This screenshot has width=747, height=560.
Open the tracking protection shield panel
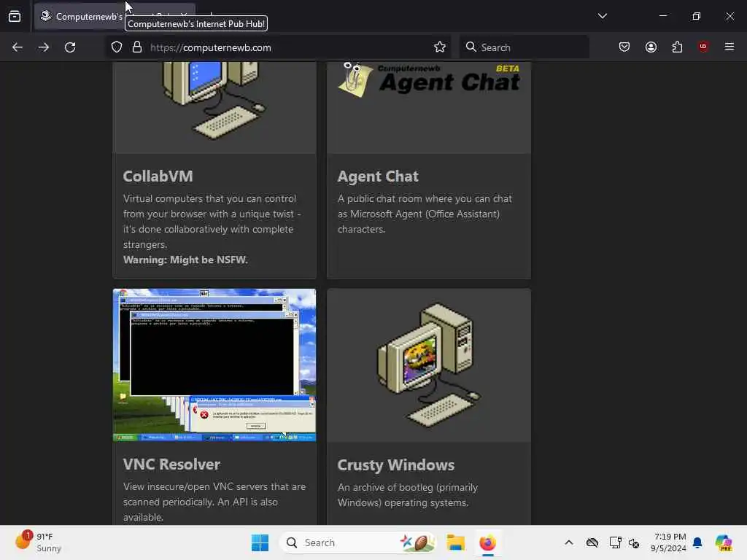coord(117,47)
